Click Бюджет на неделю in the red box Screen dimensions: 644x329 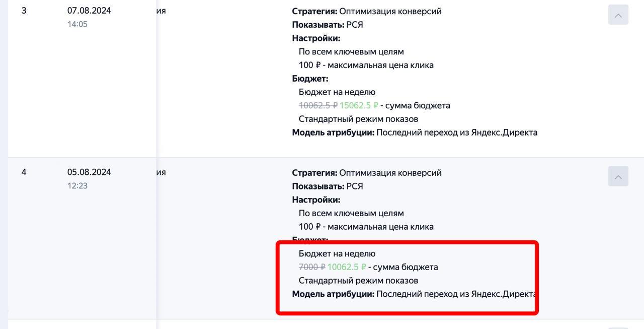tap(337, 253)
